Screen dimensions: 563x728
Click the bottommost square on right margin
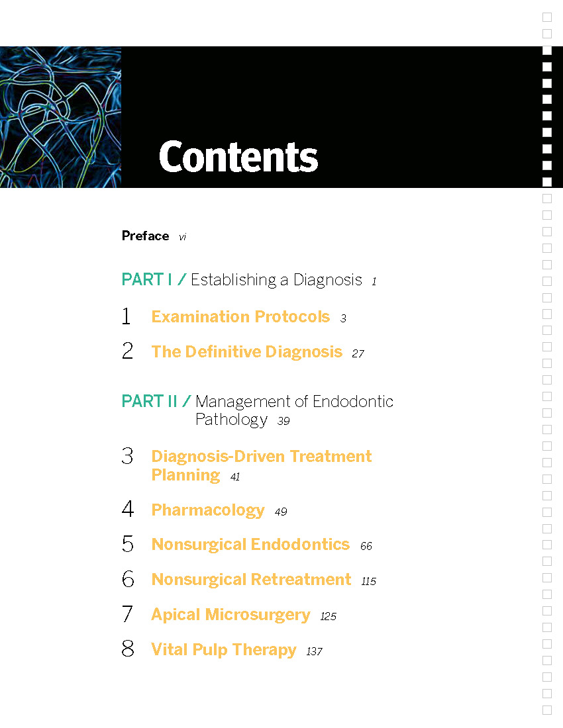click(547, 710)
